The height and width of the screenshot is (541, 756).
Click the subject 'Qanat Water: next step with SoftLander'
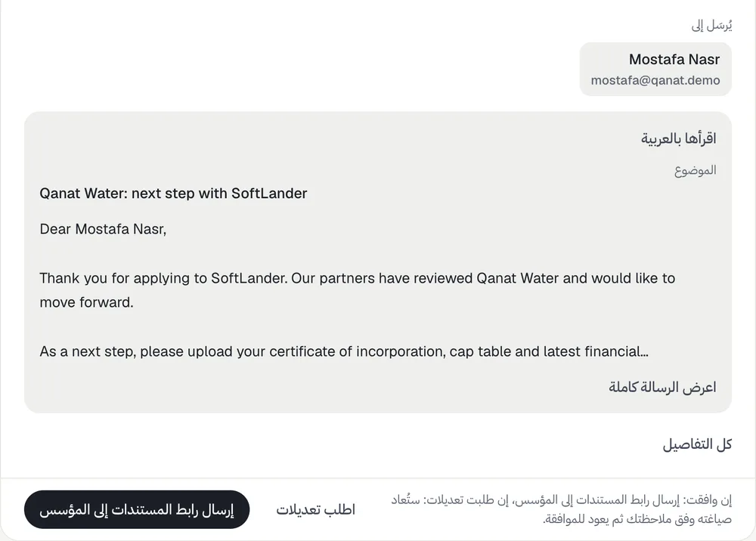(x=173, y=193)
